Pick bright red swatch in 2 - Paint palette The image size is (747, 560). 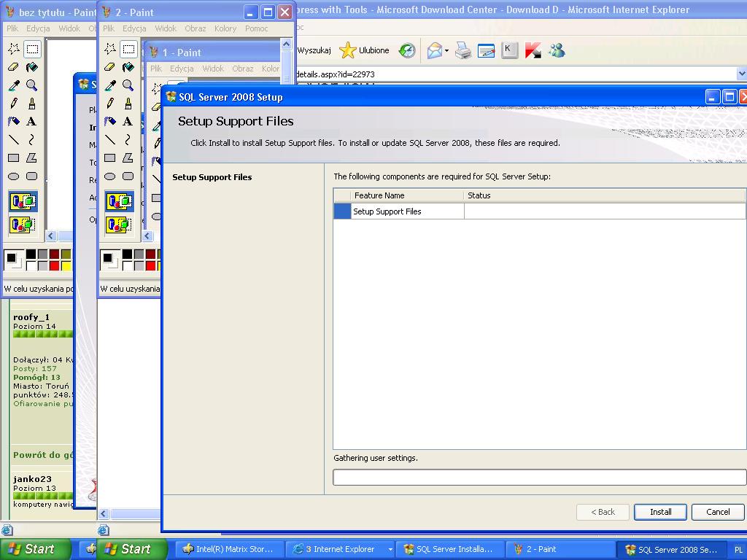click(150, 265)
